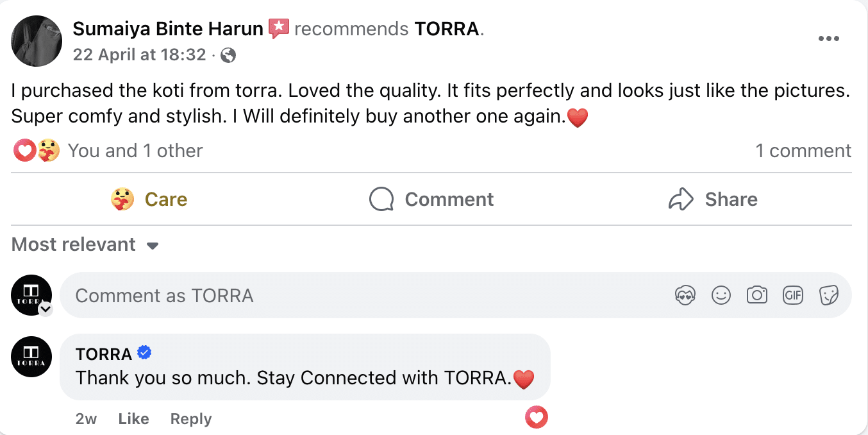Click the recommends flag icon beside the name
This screenshot has height=435, width=868.
pos(279,28)
